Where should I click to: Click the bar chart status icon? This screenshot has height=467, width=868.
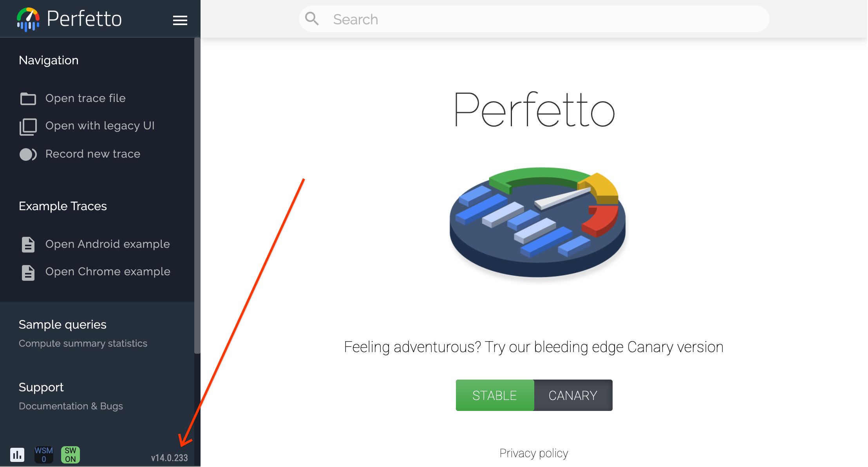coord(18,454)
